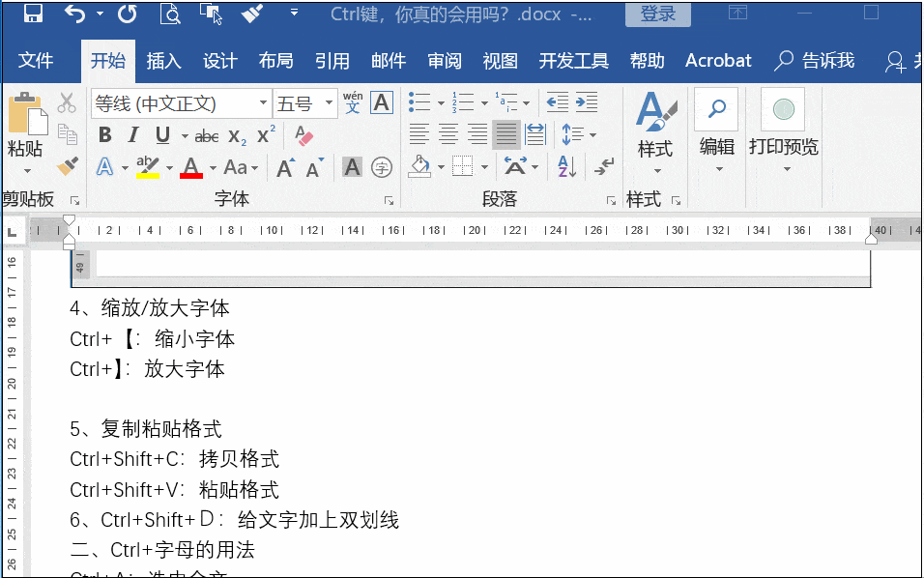Open the font name dropdown
The image size is (924, 578).
[263, 102]
